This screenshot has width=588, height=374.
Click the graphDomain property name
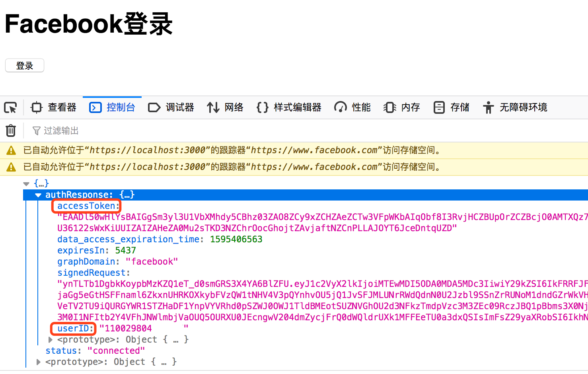pyautogui.click(x=86, y=262)
